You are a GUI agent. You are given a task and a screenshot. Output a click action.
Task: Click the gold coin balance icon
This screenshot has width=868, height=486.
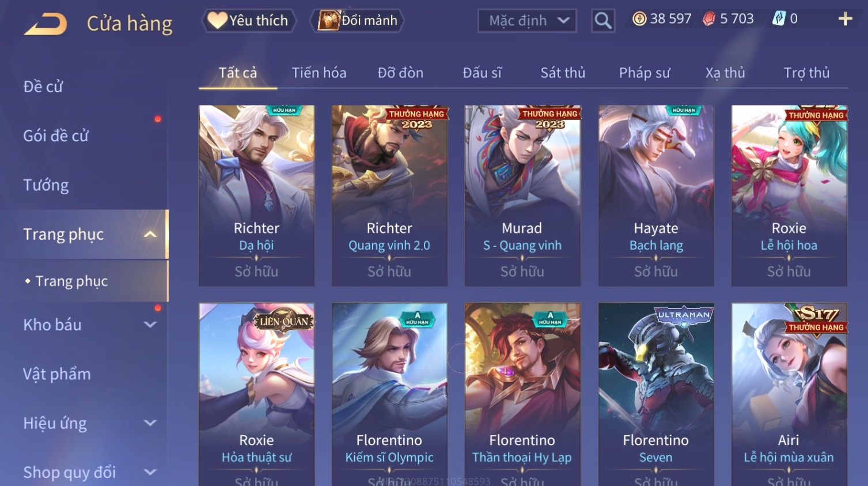tap(639, 19)
